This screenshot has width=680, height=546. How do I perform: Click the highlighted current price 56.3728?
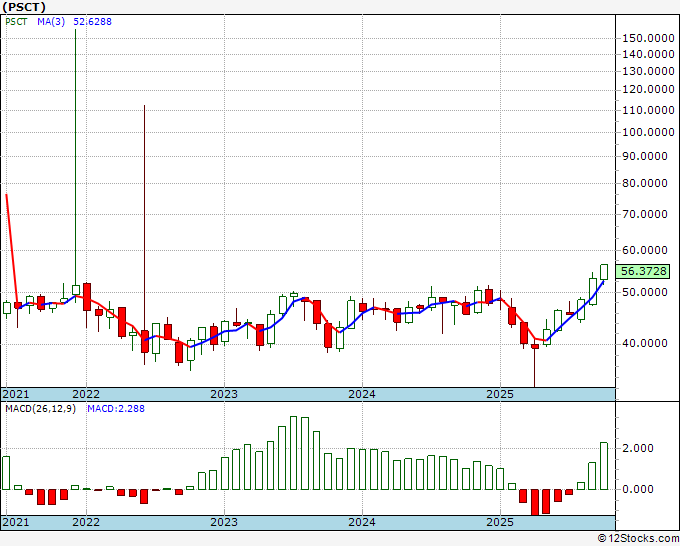[x=643, y=271]
